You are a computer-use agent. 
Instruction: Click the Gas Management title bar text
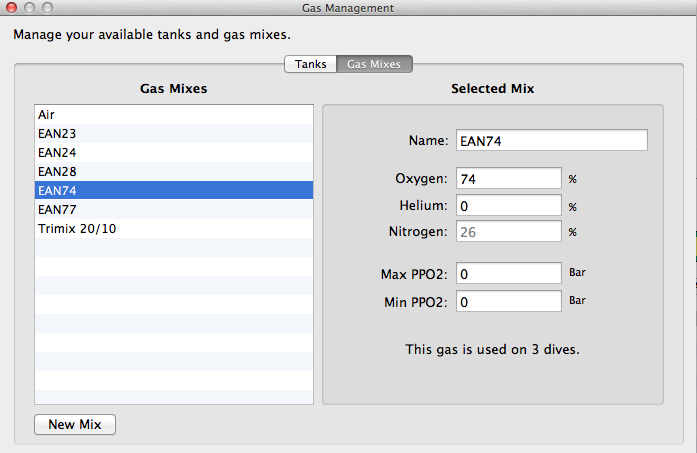point(347,8)
